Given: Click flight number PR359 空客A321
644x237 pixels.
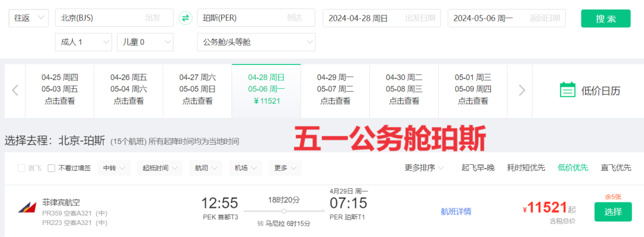Looking at the screenshot, I should click(x=75, y=213).
